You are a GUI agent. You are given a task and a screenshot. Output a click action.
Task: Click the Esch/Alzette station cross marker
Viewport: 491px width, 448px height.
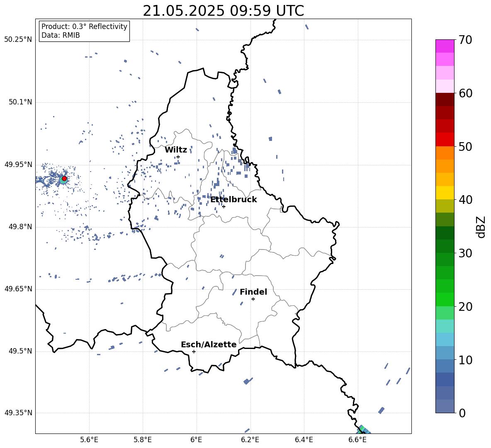[x=194, y=351]
